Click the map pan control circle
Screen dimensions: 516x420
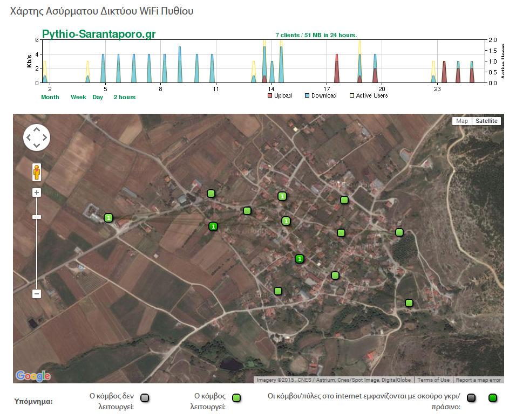(x=37, y=137)
